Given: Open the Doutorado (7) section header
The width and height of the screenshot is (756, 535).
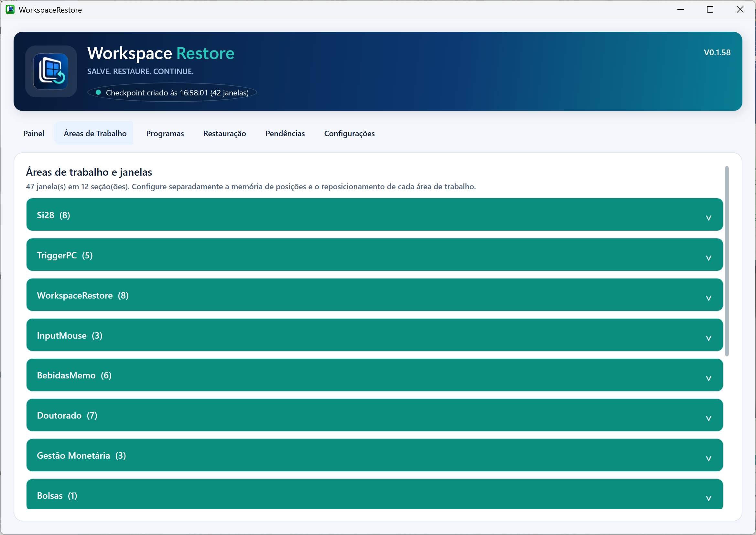Looking at the screenshot, I should point(374,415).
